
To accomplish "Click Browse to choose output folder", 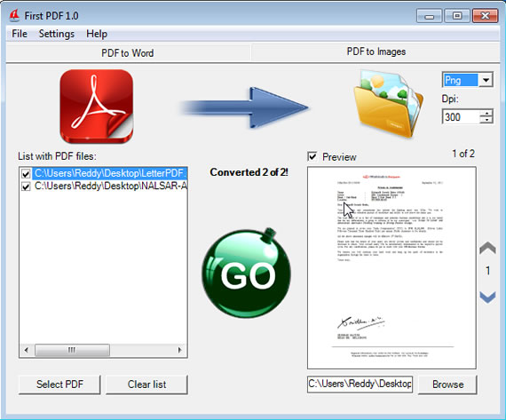I will 448,384.
